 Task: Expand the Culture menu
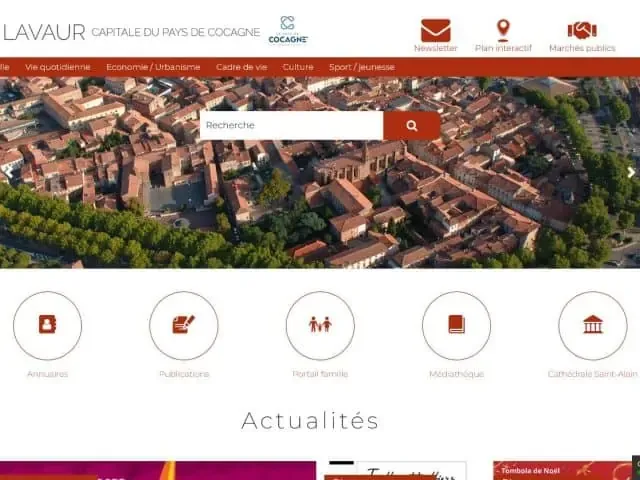[298, 67]
